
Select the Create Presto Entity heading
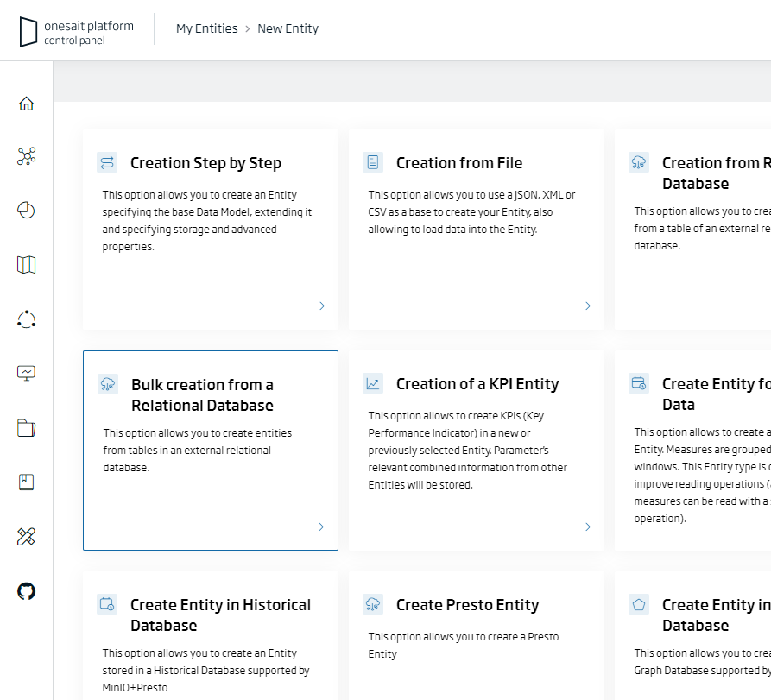(x=468, y=605)
